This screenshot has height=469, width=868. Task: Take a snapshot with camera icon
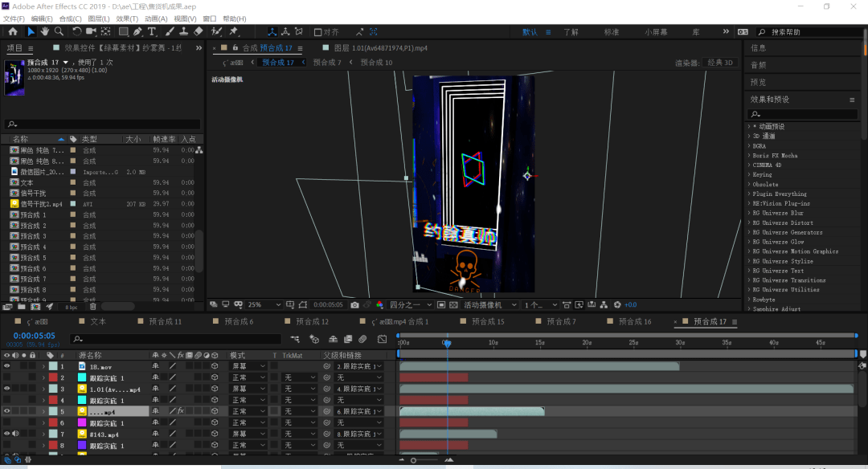tap(354, 305)
